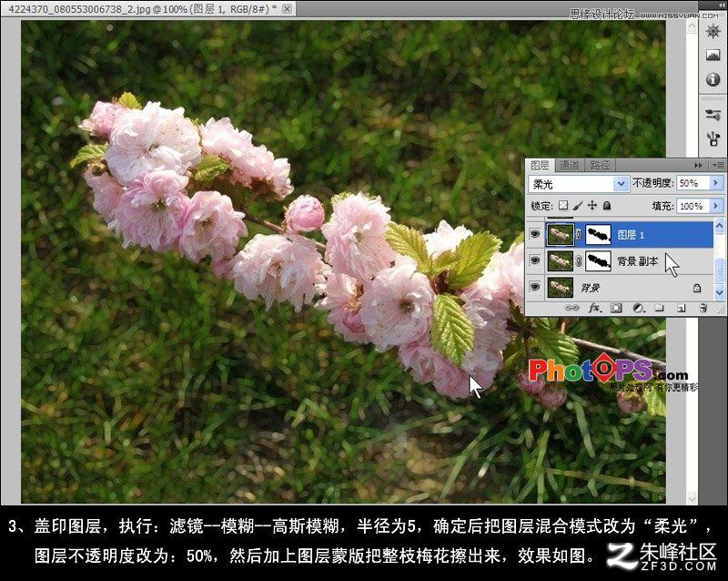Open the Navigator panel icon
728x581 pixels.
click(x=713, y=31)
